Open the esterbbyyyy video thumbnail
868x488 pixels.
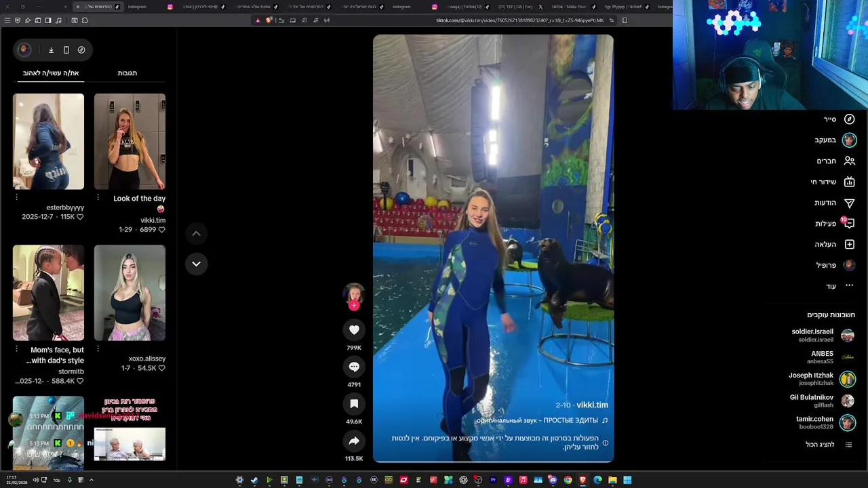[48, 142]
